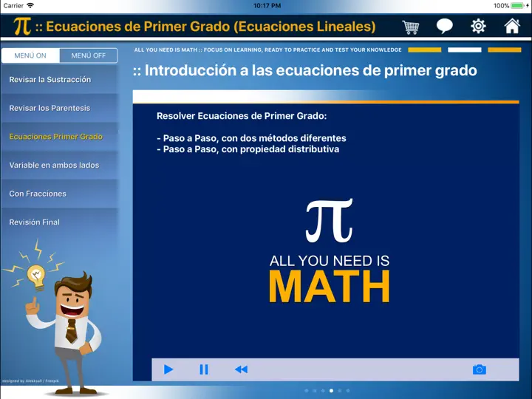Pause the lesson video

pos(204,369)
